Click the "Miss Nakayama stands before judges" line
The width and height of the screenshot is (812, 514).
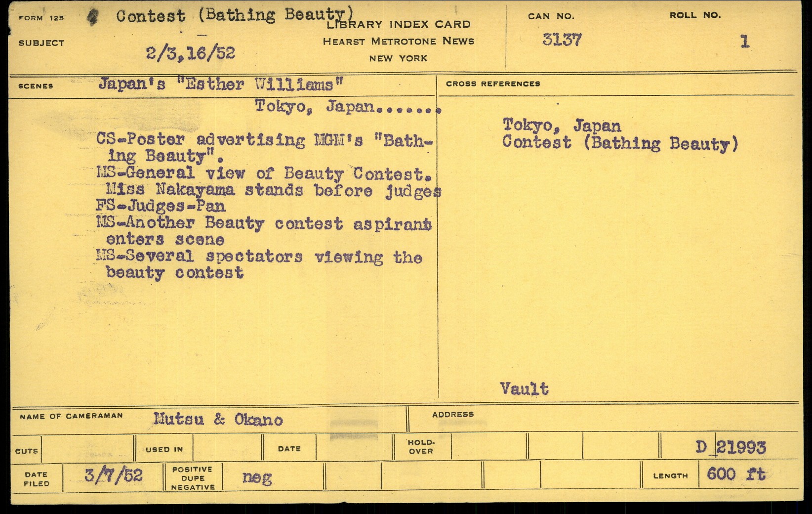(273, 190)
